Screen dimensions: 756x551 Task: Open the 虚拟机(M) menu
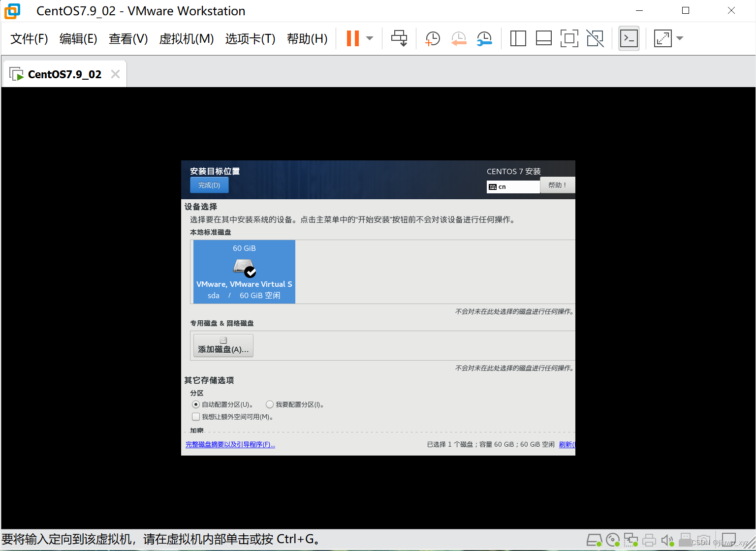pos(187,39)
